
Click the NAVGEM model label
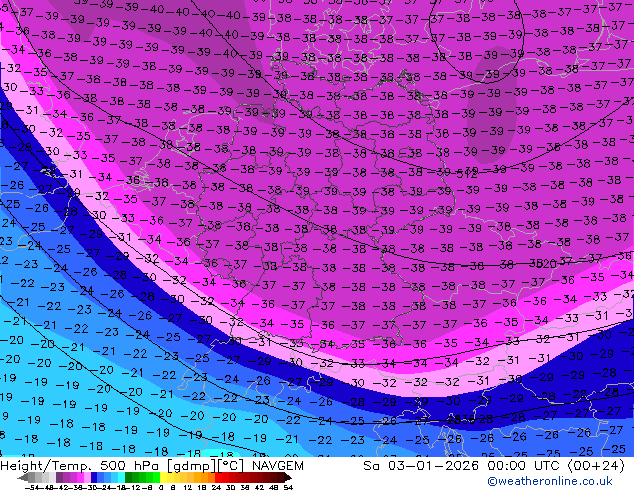(x=278, y=466)
